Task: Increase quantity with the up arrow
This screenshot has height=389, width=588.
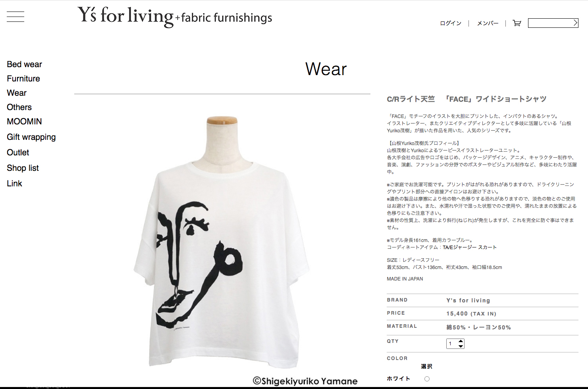Action: pyautogui.click(x=461, y=341)
